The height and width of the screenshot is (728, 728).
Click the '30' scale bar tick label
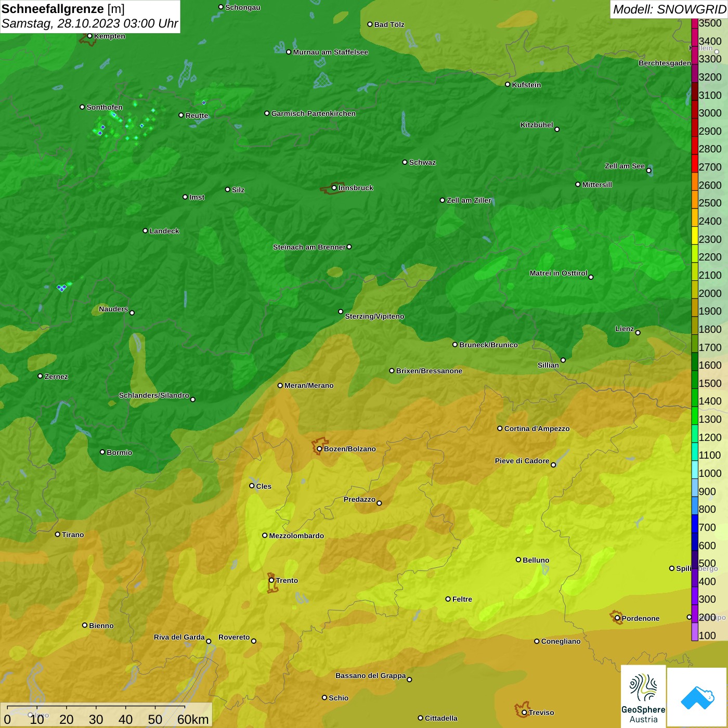(x=96, y=719)
